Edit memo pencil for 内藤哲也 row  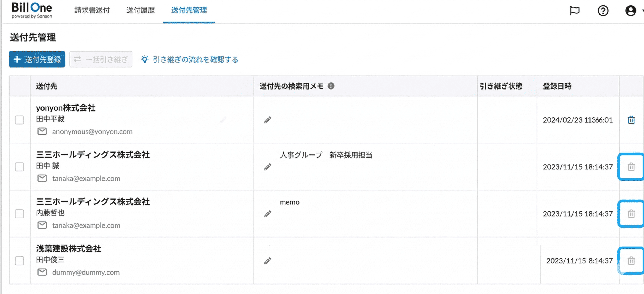267,214
